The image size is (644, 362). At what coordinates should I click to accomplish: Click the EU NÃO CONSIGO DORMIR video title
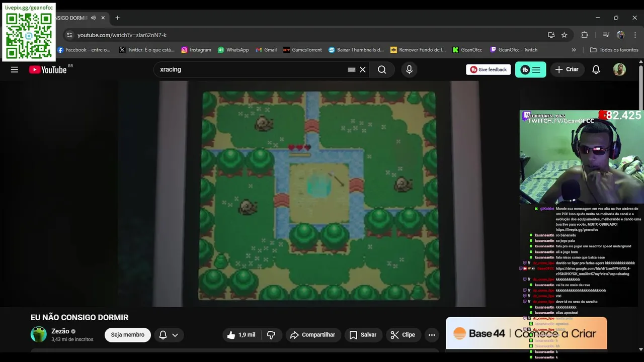[x=79, y=317]
